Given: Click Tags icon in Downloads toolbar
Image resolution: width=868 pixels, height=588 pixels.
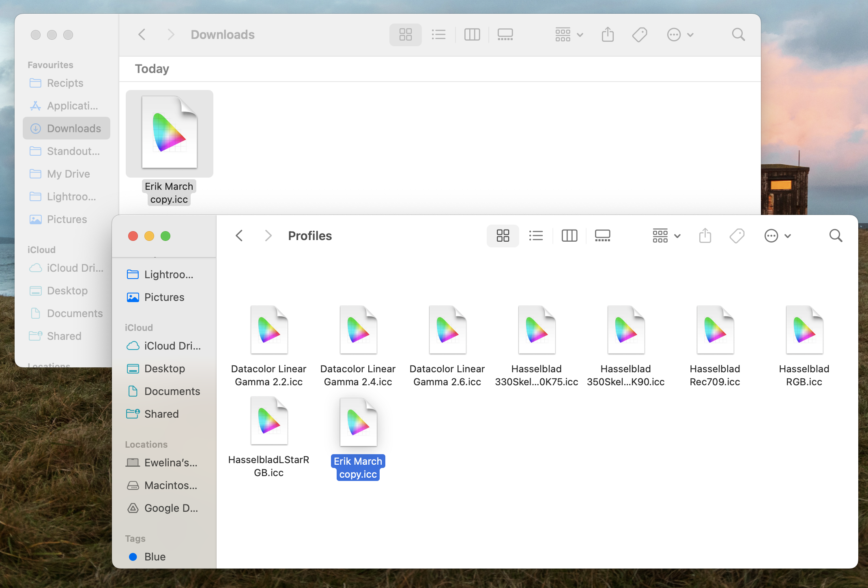Looking at the screenshot, I should [640, 34].
